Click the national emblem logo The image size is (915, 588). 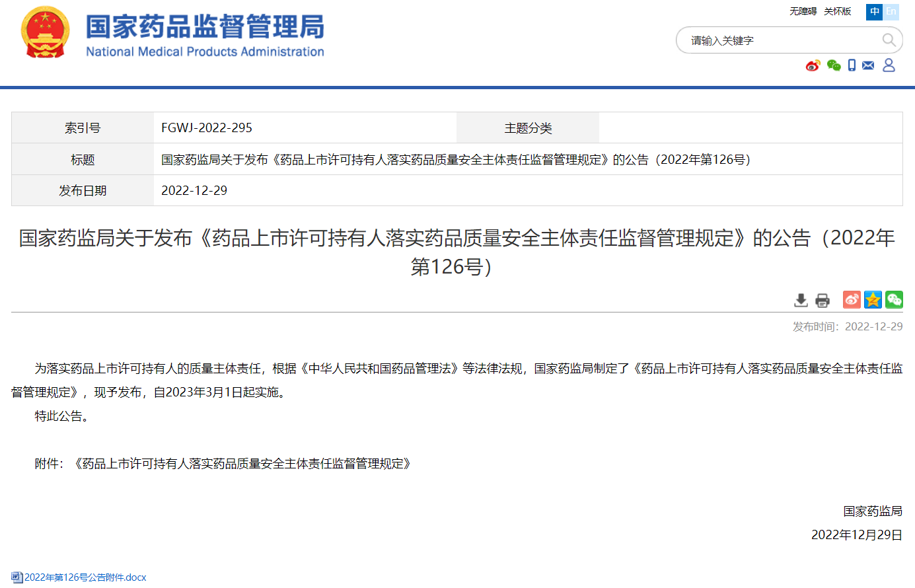point(45,33)
